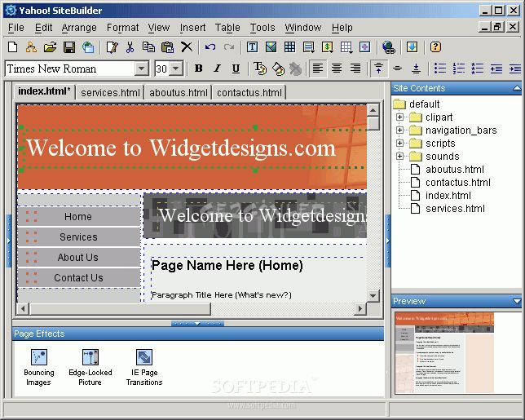Click the IE Page Transitions effect icon
This screenshot has width=525, height=420.
[x=144, y=357]
